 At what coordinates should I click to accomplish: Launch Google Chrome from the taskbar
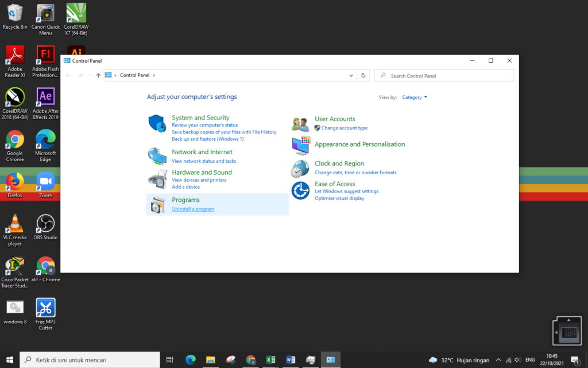coord(250,360)
